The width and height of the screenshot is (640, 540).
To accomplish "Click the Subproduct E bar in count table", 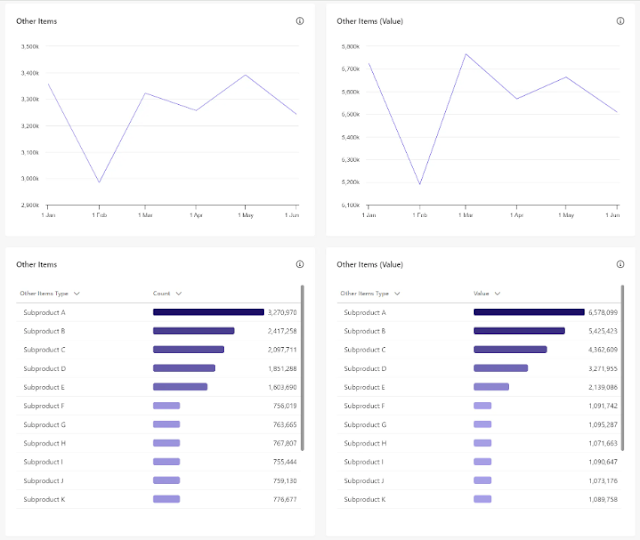I will coord(180,387).
